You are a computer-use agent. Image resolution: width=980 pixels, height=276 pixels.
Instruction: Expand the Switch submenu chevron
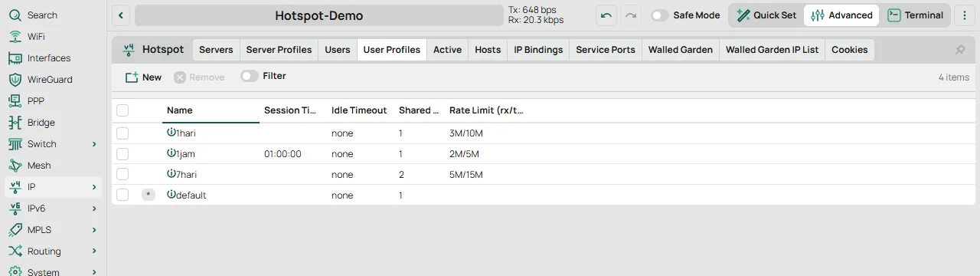coord(94,144)
